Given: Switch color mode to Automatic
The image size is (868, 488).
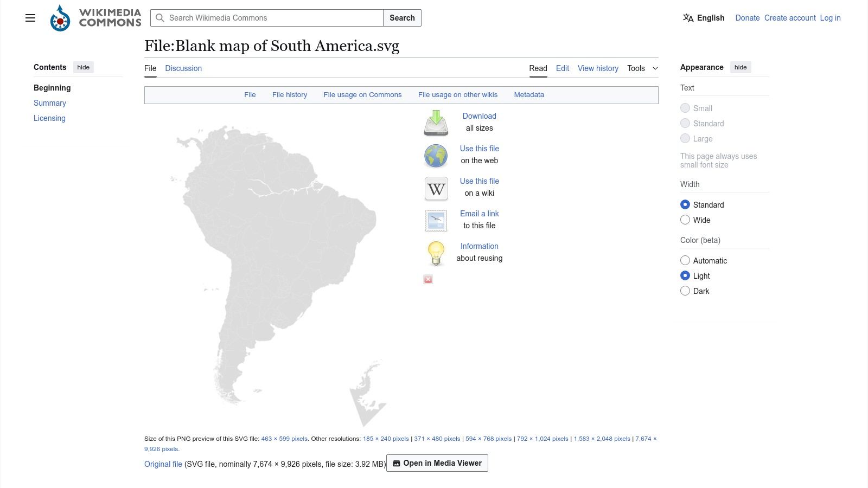Looking at the screenshot, I should 685,260.
